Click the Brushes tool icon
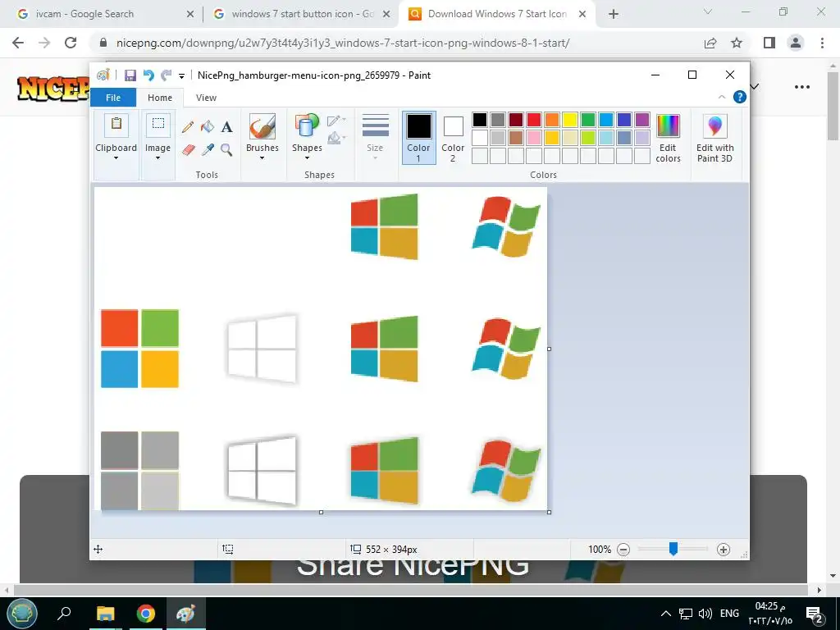 coord(262,127)
